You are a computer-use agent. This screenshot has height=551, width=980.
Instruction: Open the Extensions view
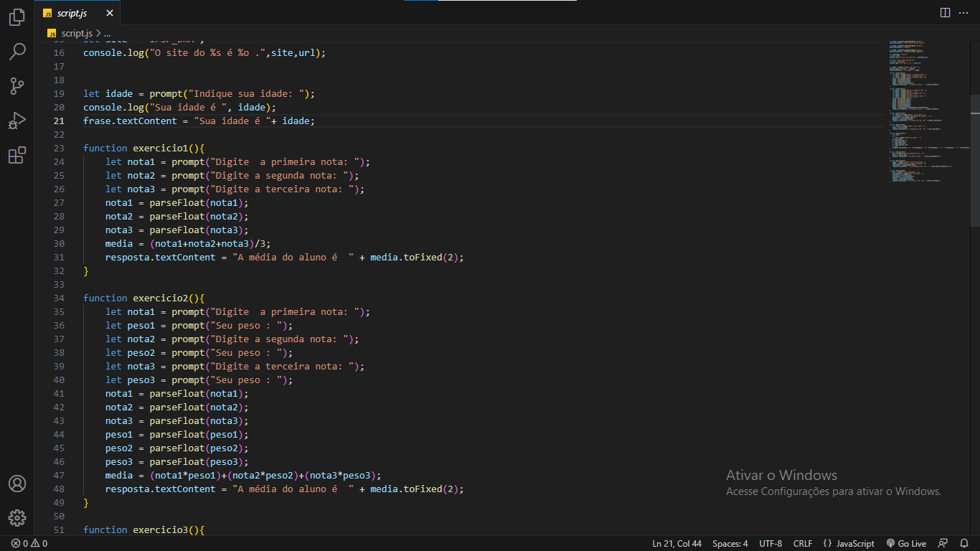click(17, 155)
